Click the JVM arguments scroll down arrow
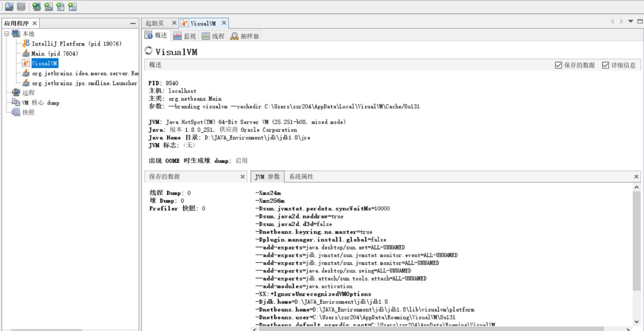Screen dimensions: 644x331 pyautogui.click(x=637, y=322)
